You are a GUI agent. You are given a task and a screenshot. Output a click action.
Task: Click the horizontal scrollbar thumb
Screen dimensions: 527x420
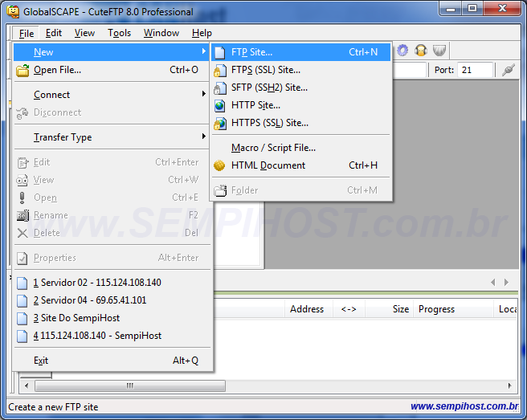(130, 385)
